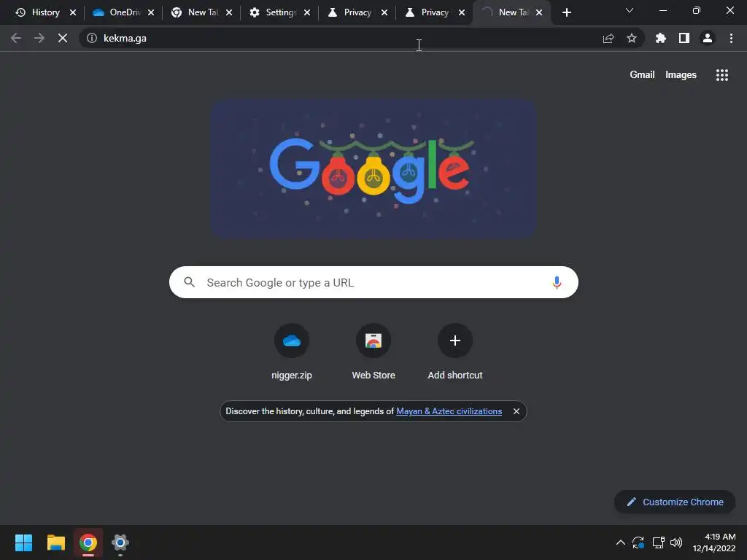Show hidden system tray icons
Screen dimensions: 747x560
click(620, 542)
